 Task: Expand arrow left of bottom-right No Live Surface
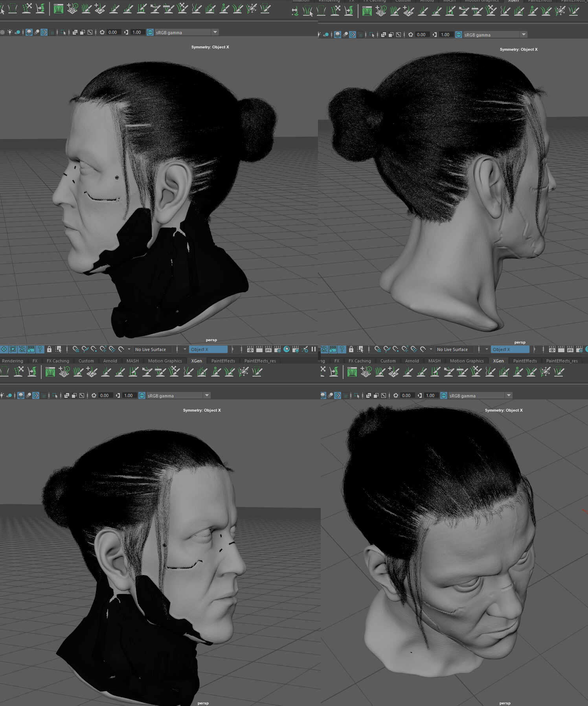pyautogui.click(x=431, y=349)
